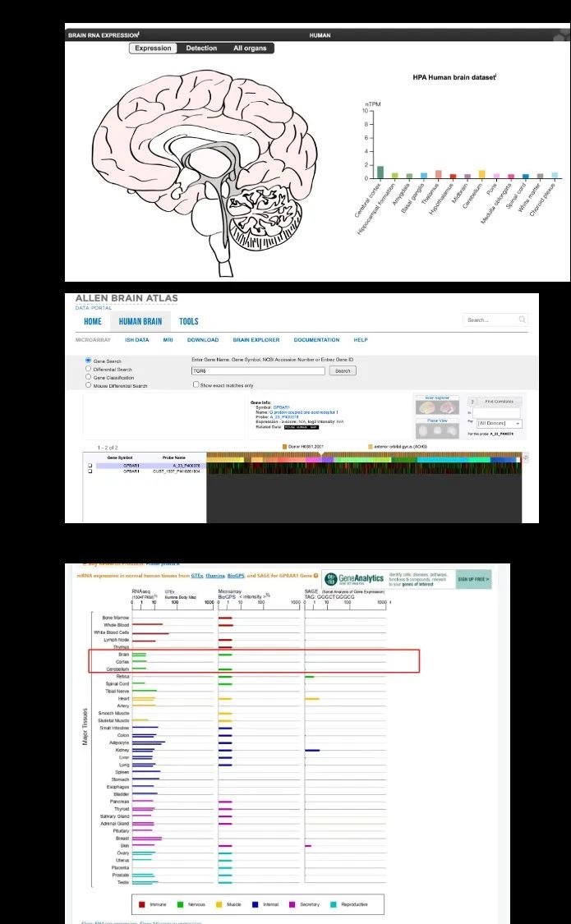Enable Show exact matches only checkbox
Viewport: 571px width, 924px height.
pos(196,385)
